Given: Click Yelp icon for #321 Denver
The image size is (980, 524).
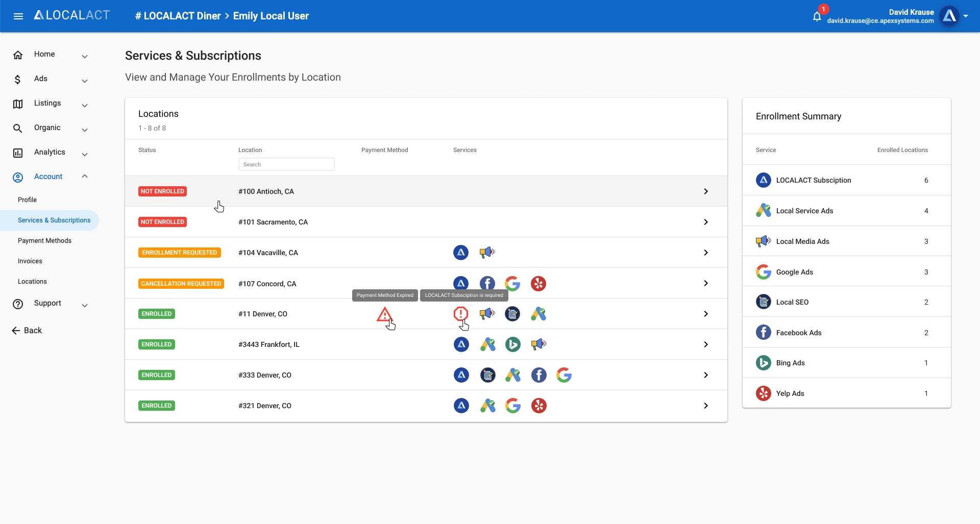Looking at the screenshot, I should (539, 406).
